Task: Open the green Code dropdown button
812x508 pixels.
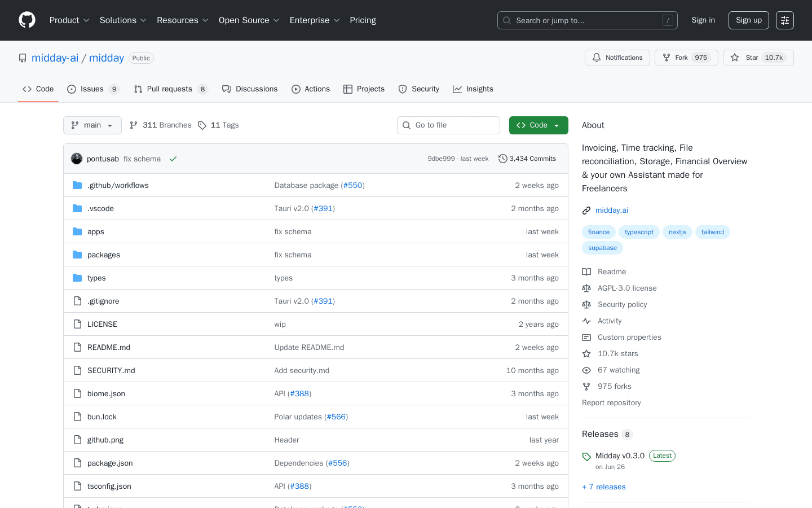Action: tap(539, 125)
